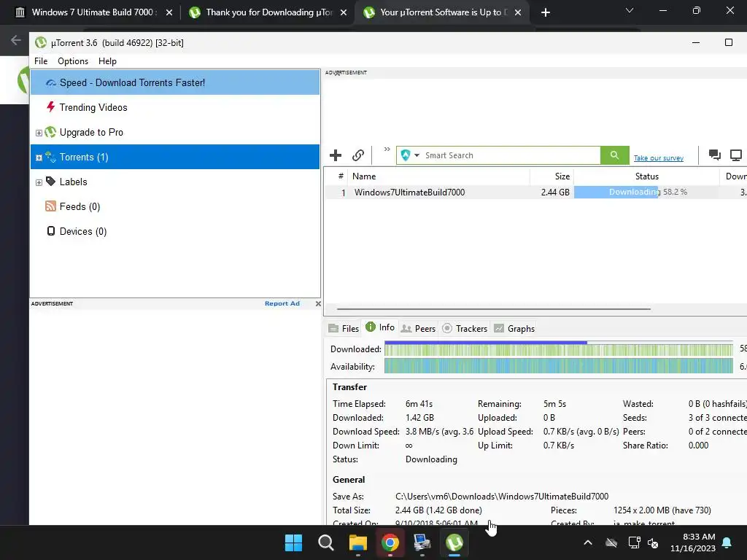Click the 2.44 GB size cell
Image resolution: width=747 pixels, height=560 pixels.
point(555,192)
